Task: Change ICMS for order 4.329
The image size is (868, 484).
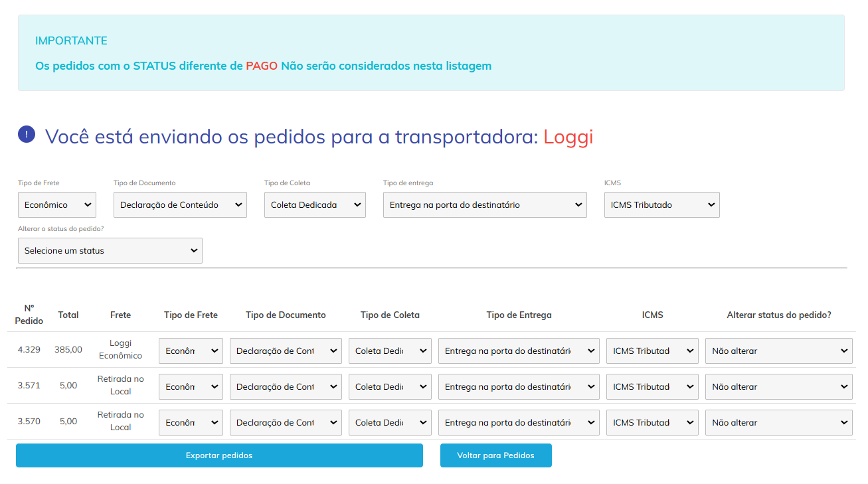Action: tap(652, 351)
